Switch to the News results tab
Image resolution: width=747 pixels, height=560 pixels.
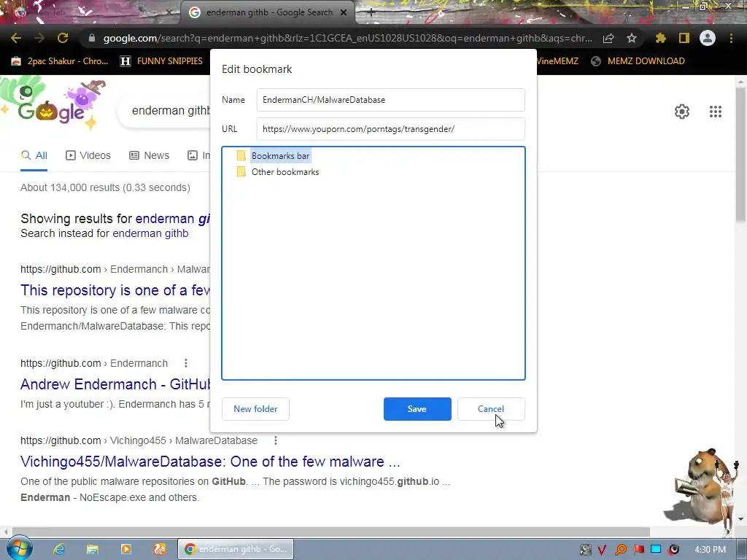coord(150,155)
